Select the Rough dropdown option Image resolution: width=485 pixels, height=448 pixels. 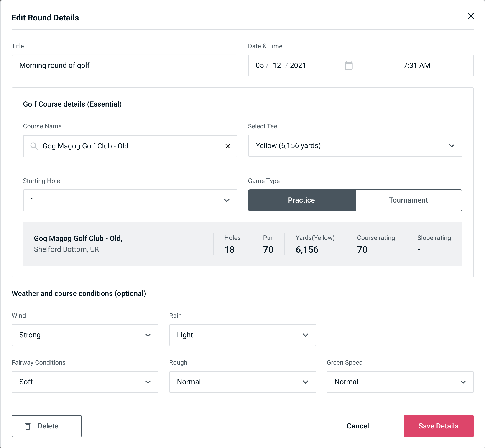click(x=242, y=382)
